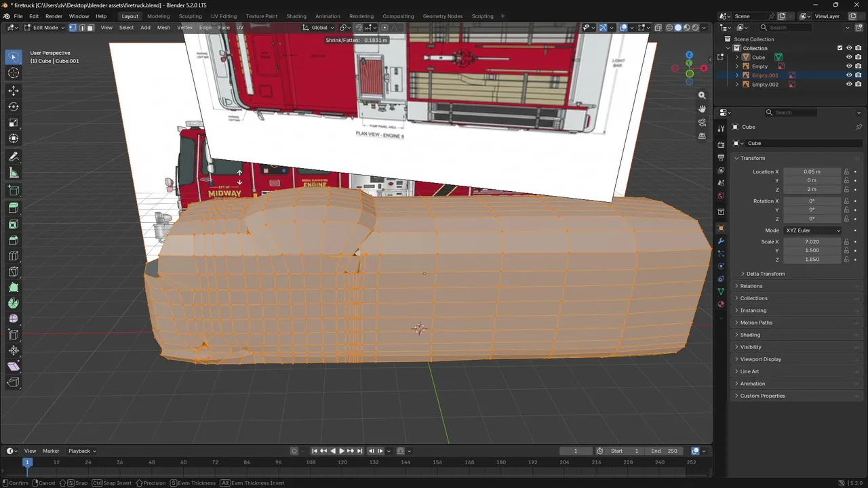The width and height of the screenshot is (868, 488).
Task: Select the Extrude Region tool
Action: [14, 208]
